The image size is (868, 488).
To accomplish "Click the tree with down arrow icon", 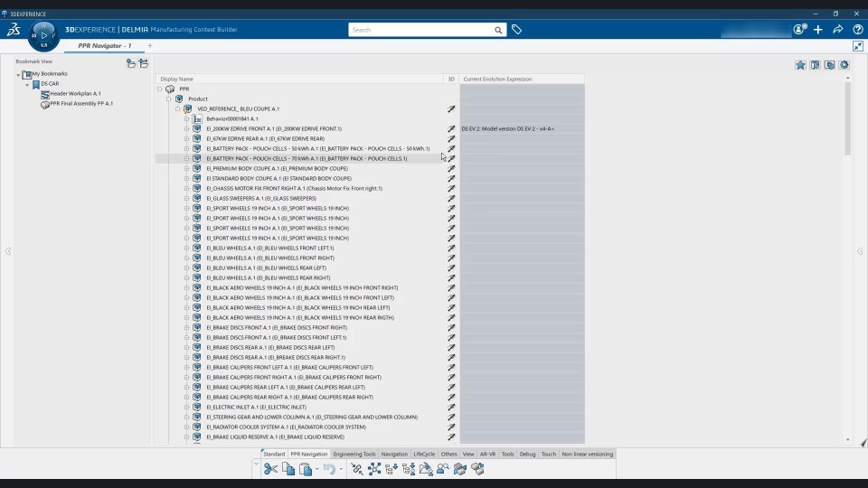I will 392,469.
